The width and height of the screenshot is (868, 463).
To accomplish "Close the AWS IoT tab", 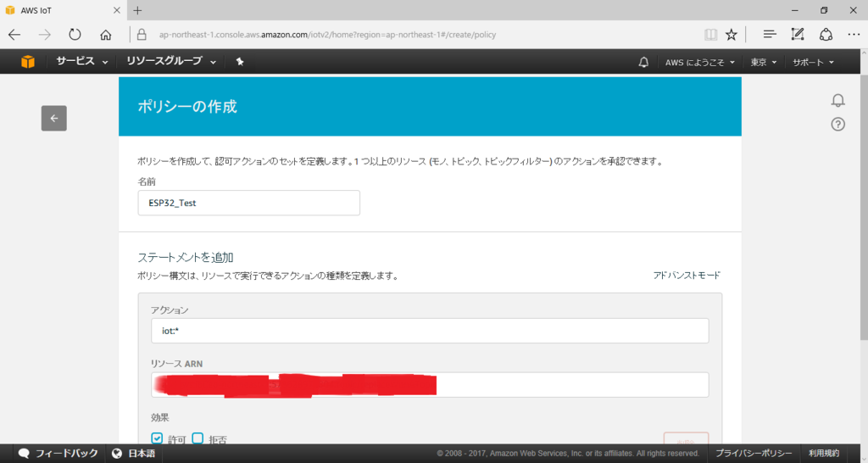I will click(x=116, y=10).
